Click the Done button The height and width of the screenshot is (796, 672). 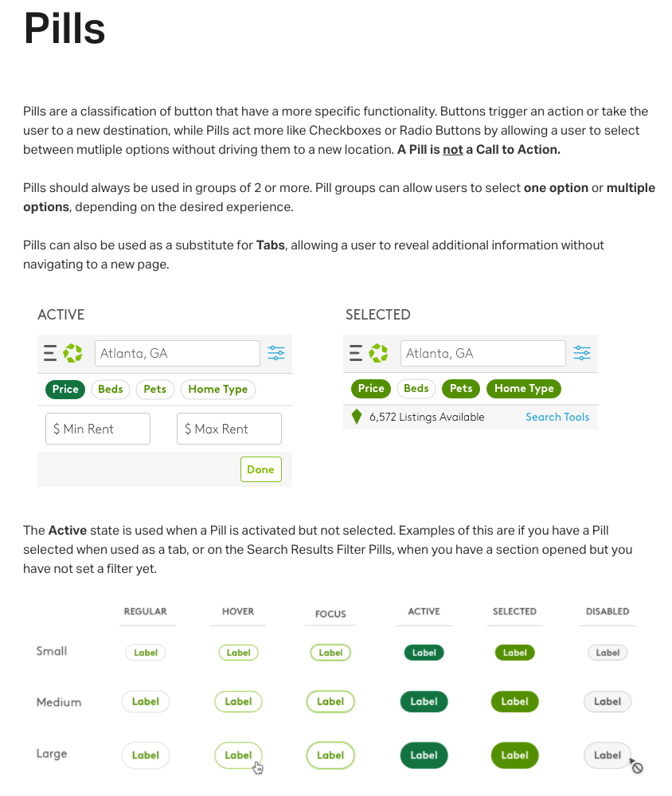click(260, 469)
